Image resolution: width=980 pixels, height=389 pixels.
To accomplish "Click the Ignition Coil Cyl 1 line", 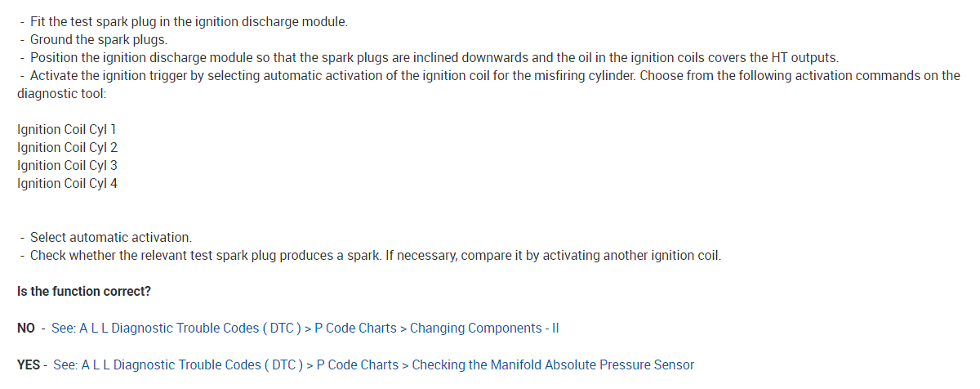I will [67, 130].
